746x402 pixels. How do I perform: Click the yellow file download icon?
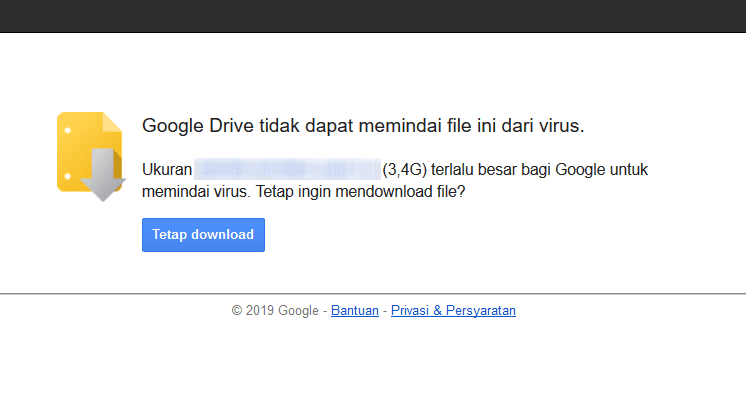pyautogui.click(x=91, y=157)
